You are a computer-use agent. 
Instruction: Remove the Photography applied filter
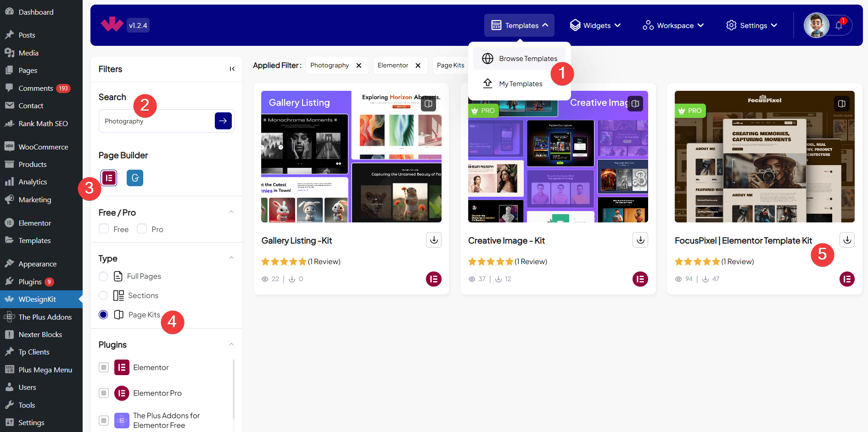[x=359, y=66]
